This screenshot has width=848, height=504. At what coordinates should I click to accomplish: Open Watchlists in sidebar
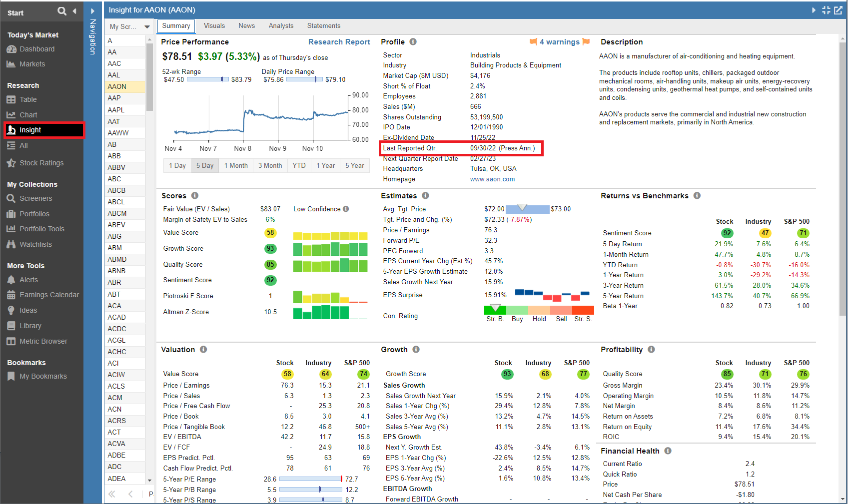[x=29, y=244]
